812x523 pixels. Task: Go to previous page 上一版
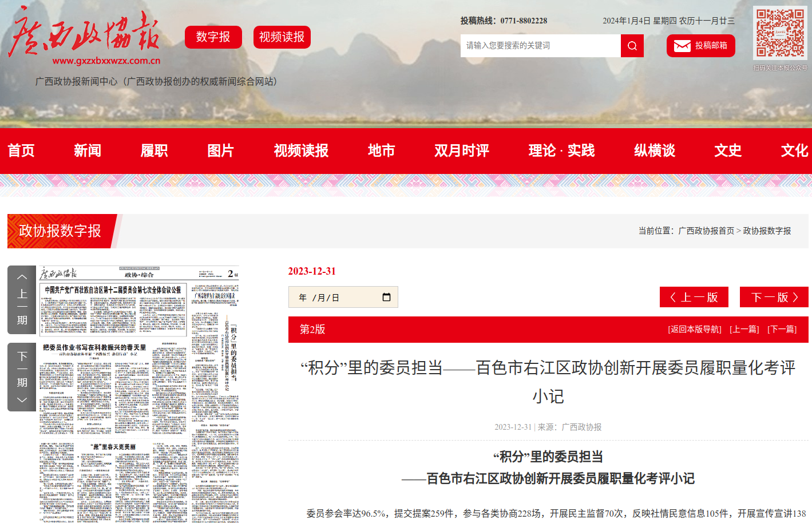click(694, 297)
